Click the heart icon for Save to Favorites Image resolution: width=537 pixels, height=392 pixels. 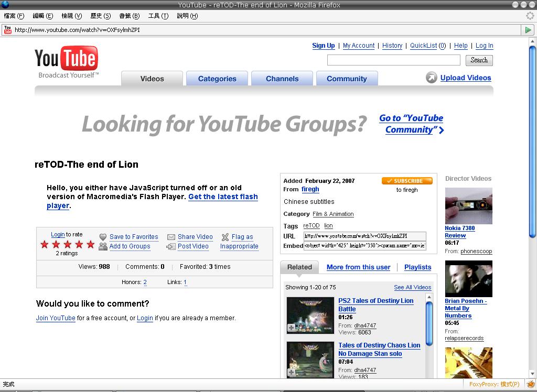click(x=103, y=237)
